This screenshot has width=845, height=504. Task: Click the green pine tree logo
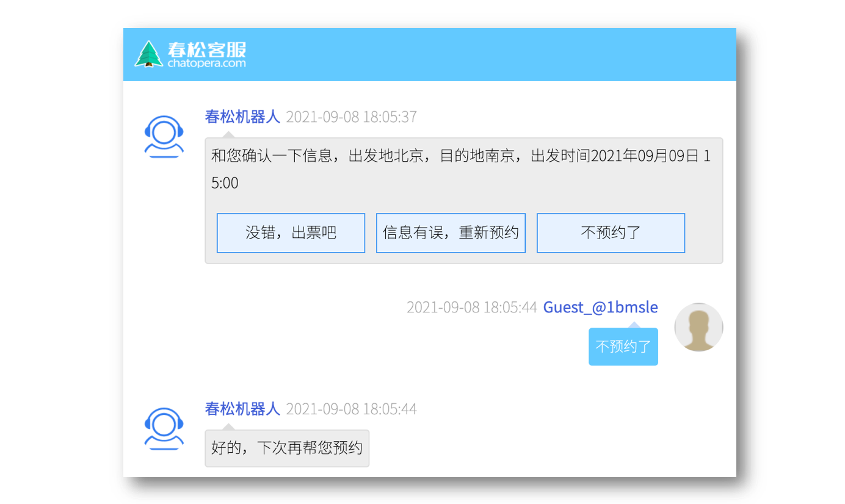(x=148, y=54)
